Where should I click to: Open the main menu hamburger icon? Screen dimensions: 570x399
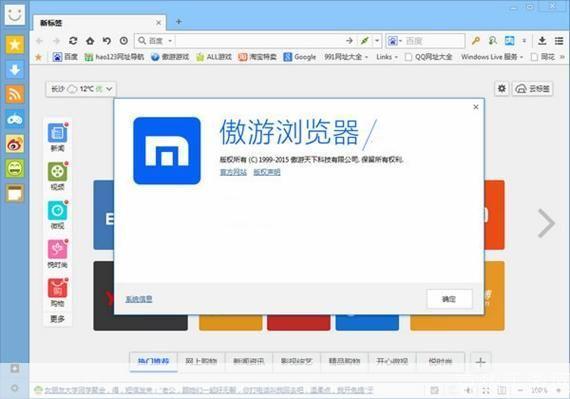point(559,41)
